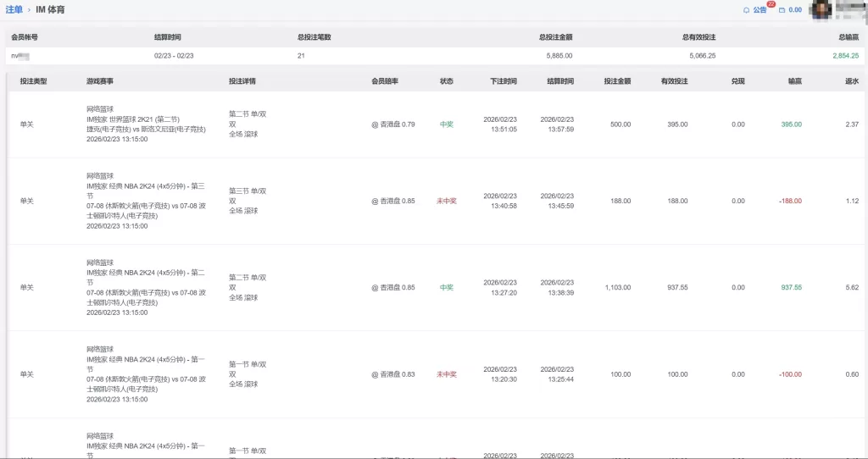
Task: Click the 输赢 column header
Action: [794, 81]
